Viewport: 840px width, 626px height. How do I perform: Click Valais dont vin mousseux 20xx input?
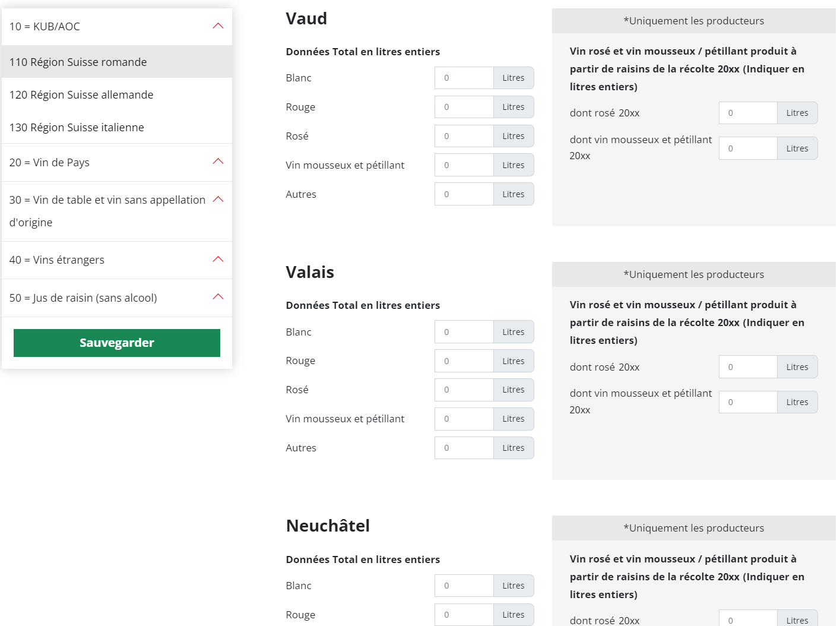(x=747, y=402)
